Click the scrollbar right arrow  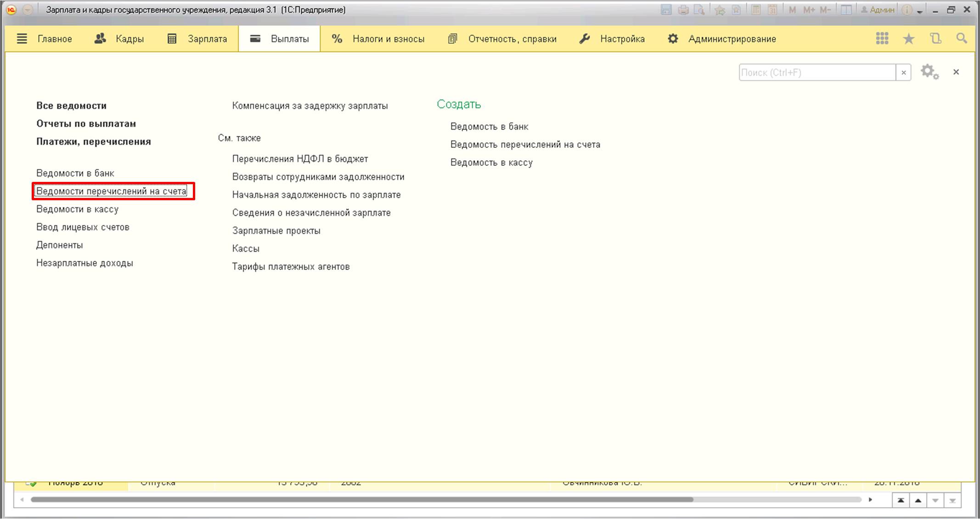point(870,500)
